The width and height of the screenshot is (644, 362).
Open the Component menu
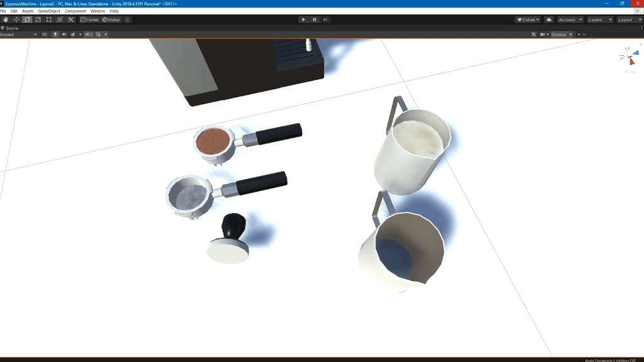point(75,11)
